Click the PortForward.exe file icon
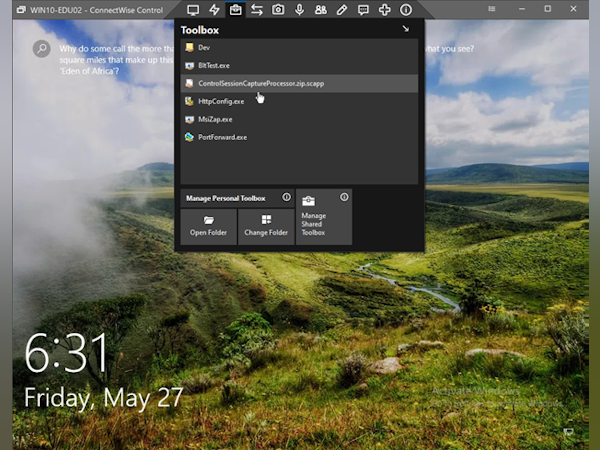600x450 pixels. pos(189,137)
